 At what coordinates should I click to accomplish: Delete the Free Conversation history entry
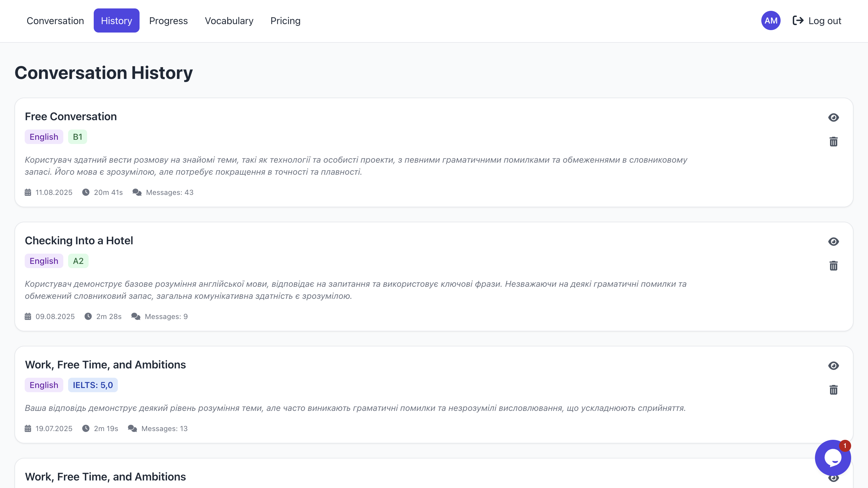tap(833, 142)
